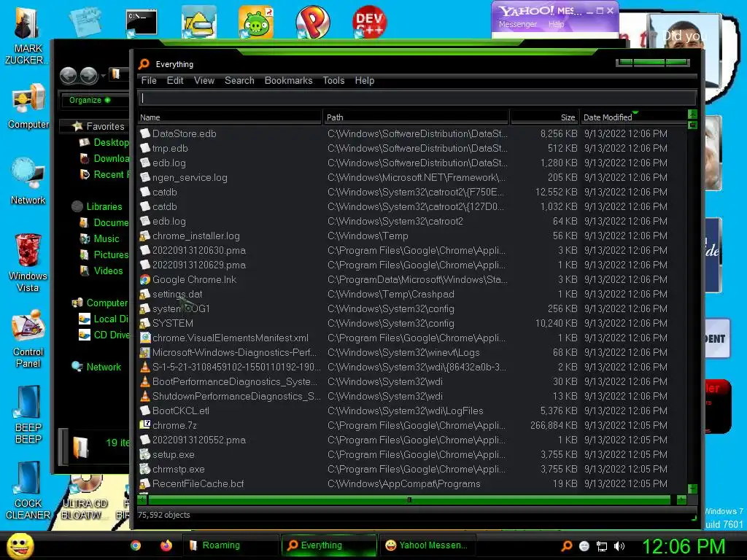Open Downloads in Explorer favorites
Image resolution: width=747 pixels, height=560 pixels.
tap(104, 158)
